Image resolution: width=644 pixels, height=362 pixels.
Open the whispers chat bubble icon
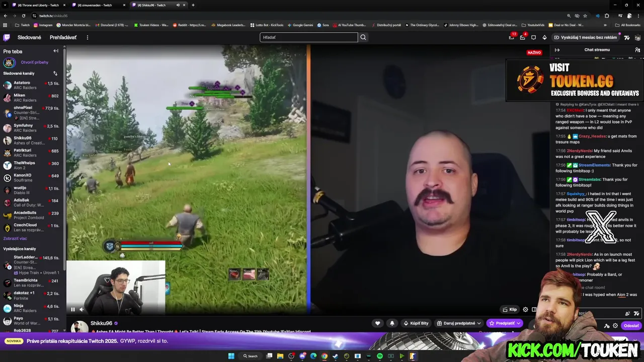pyautogui.click(x=533, y=37)
